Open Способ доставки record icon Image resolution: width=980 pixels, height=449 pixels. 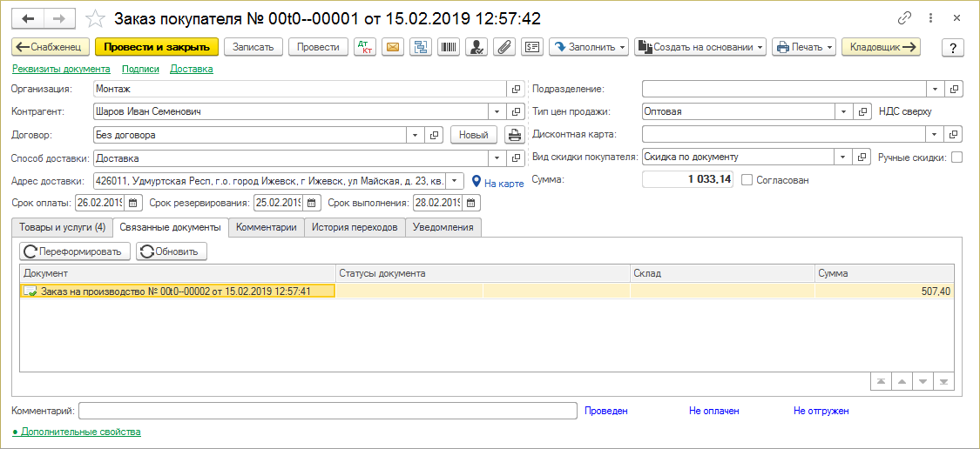tap(516, 158)
